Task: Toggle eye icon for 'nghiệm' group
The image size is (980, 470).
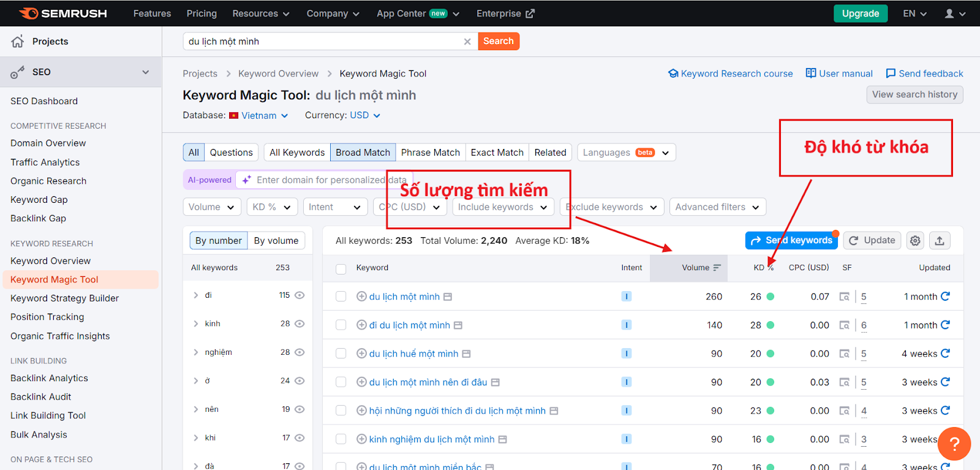Action: pos(300,352)
